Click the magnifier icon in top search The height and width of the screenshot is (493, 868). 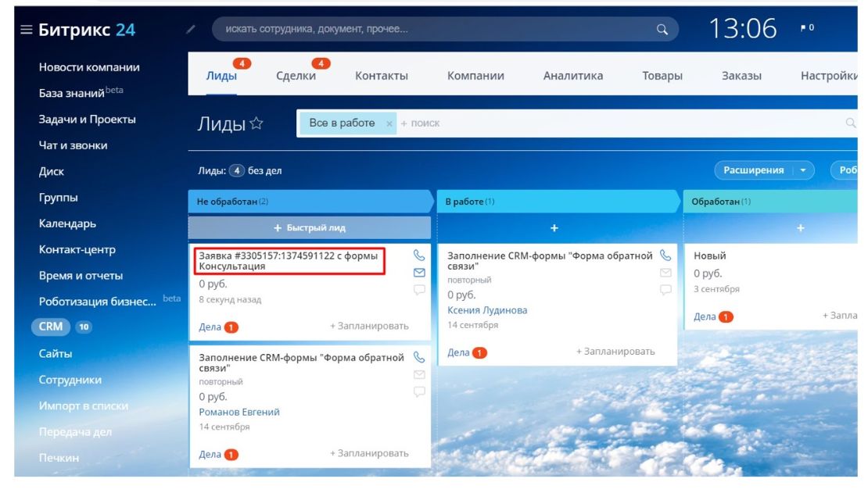[662, 30]
